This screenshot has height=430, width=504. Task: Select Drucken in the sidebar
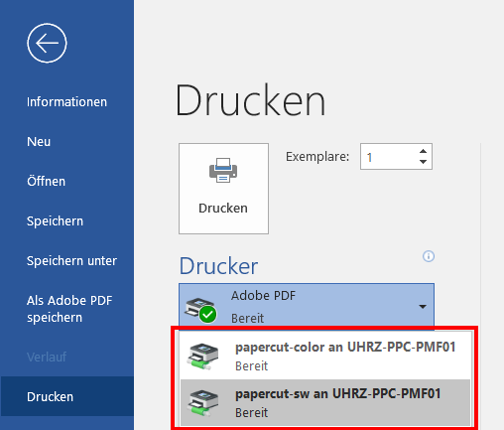click(66, 396)
